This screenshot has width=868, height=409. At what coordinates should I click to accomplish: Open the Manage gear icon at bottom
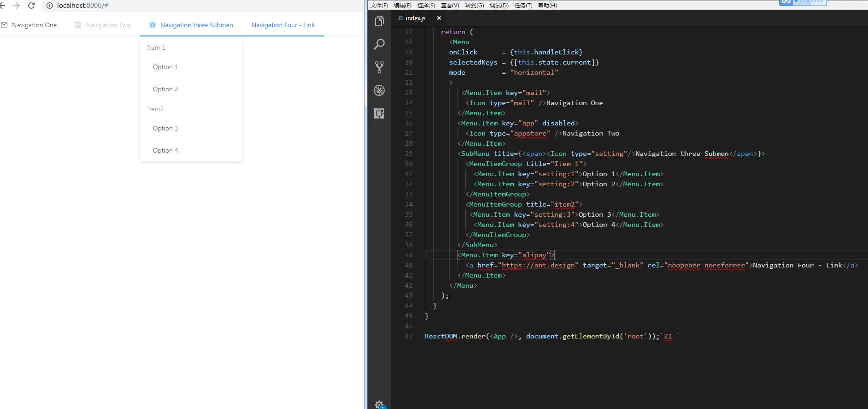click(x=379, y=404)
